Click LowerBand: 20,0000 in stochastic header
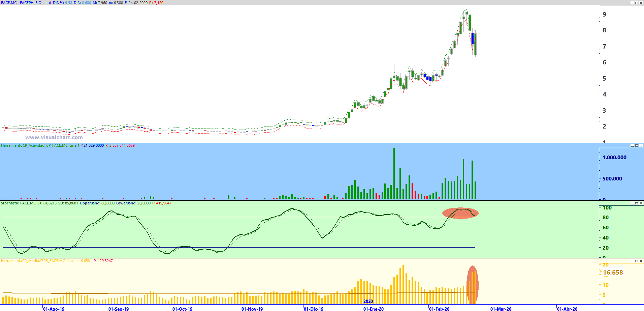 [133, 203]
